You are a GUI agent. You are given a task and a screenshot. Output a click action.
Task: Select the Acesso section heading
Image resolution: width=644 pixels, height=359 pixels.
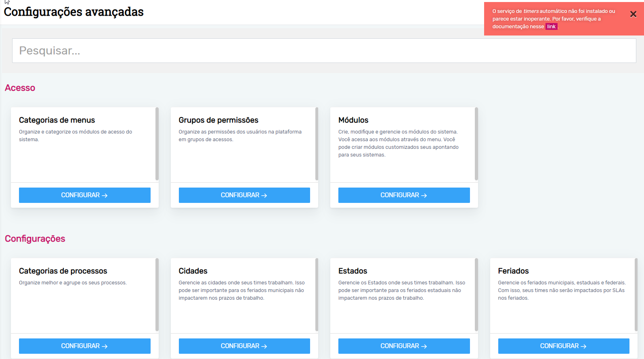[20, 88]
